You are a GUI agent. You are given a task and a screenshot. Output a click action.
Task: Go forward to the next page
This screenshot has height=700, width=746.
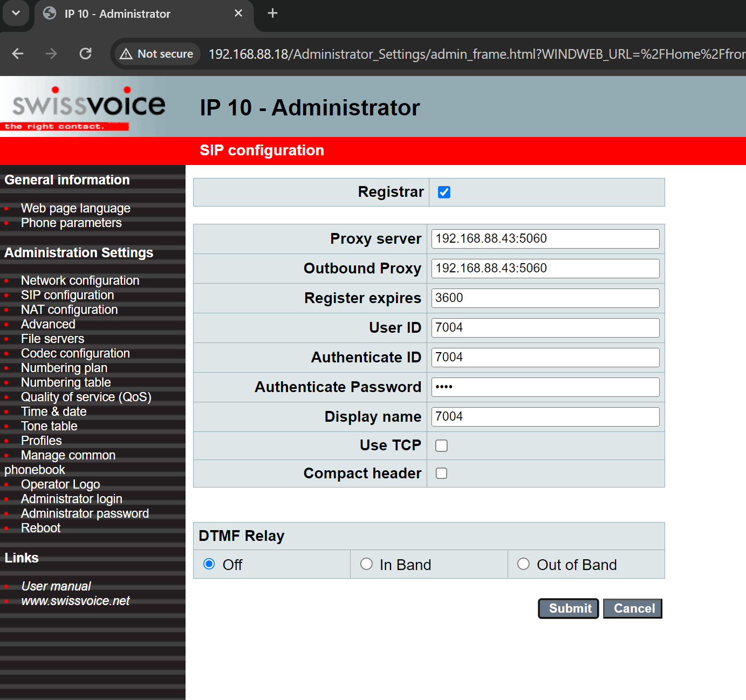click(x=51, y=54)
